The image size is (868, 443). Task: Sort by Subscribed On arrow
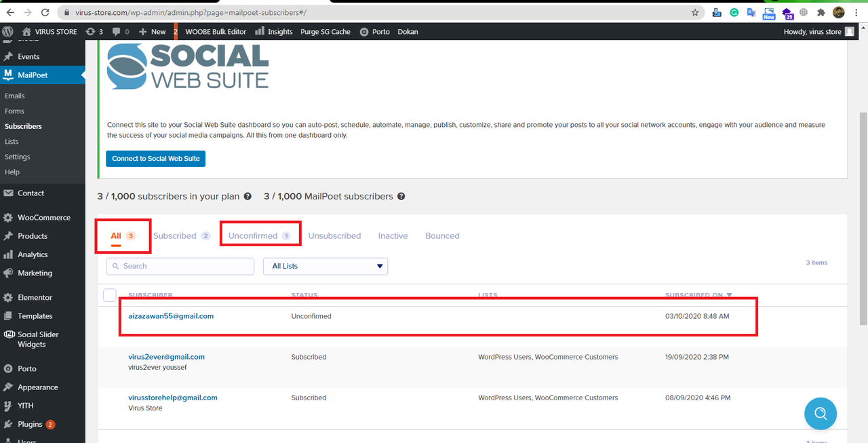click(730, 295)
